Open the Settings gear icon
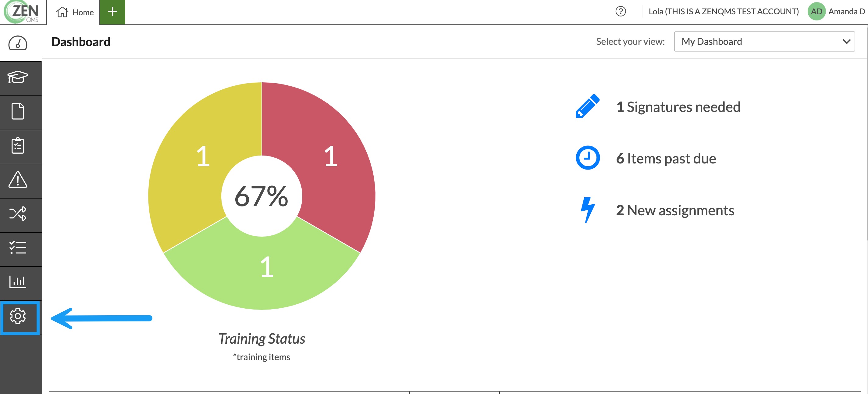Image resolution: width=868 pixels, height=394 pixels. click(x=18, y=316)
